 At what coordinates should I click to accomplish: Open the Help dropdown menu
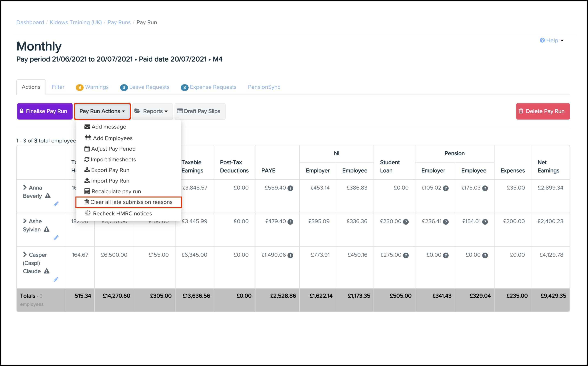click(552, 40)
